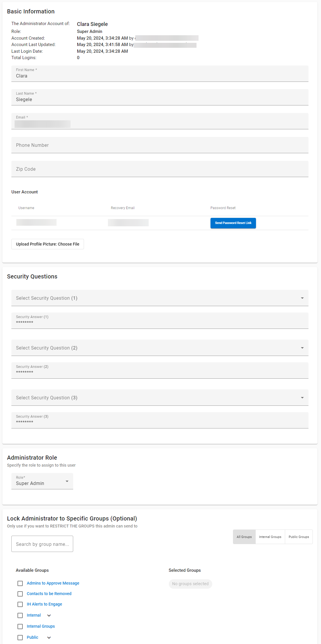Check the IH Alerts to Engage checkbox
Image resolution: width=321 pixels, height=644 pixels.
pyautogui.click(x=20, y=604)
